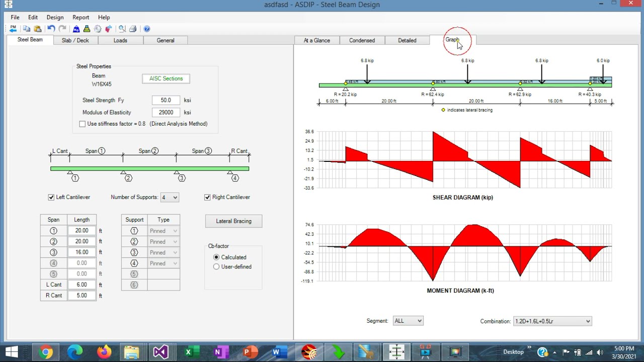Open Google Chrome from the taskbar
This screenshot has height=362, width=644.
coord(45,352)
